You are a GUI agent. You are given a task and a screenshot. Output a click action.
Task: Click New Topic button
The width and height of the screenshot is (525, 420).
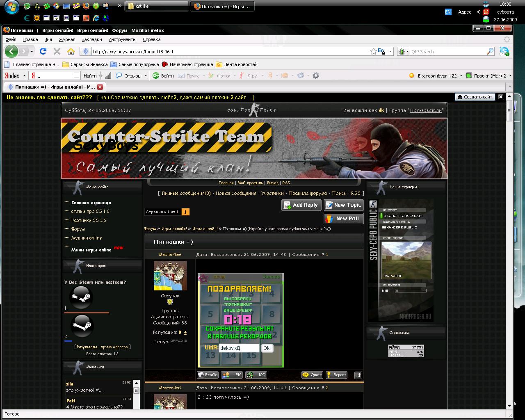tap(344, 205)
